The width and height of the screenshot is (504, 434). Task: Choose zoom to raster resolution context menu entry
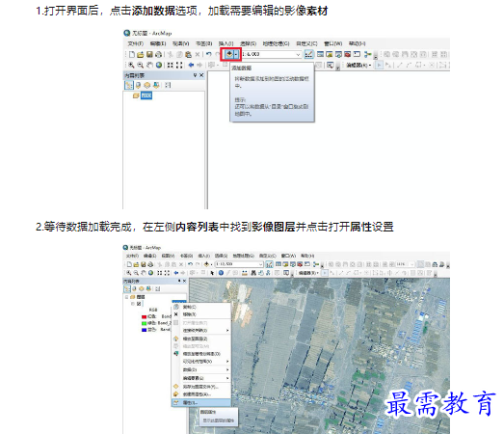pos(200,354)
